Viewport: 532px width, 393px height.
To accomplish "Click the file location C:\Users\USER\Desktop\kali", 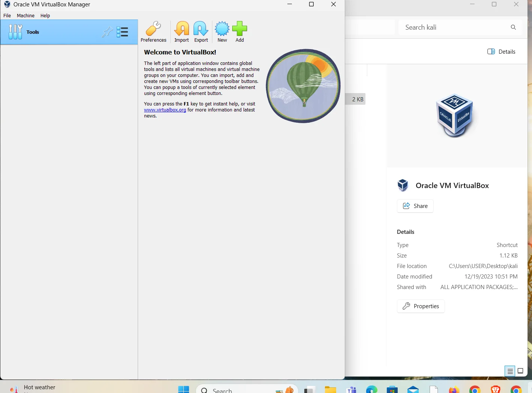I will tap(483, 266).
